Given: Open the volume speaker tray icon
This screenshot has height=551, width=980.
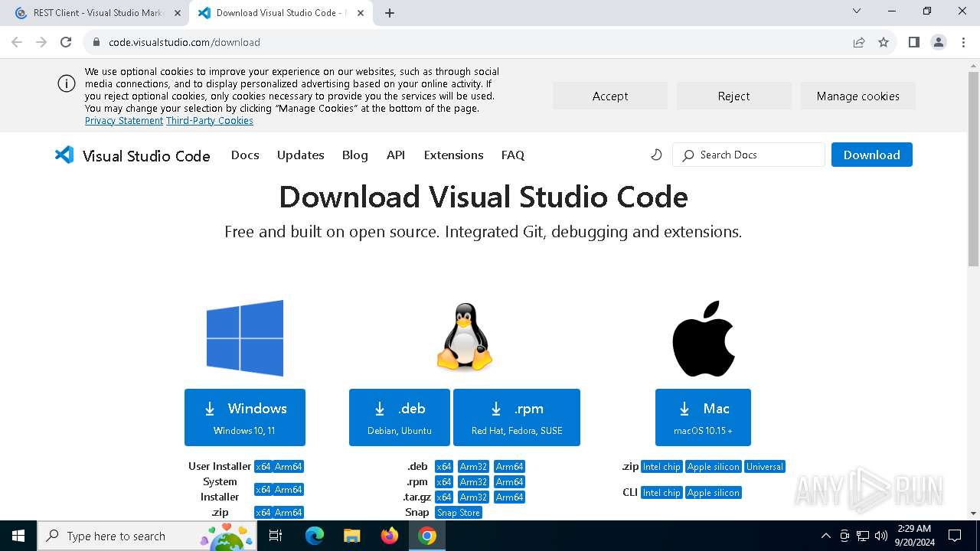Looking at the screenshot, I should [x=881, y=536].
